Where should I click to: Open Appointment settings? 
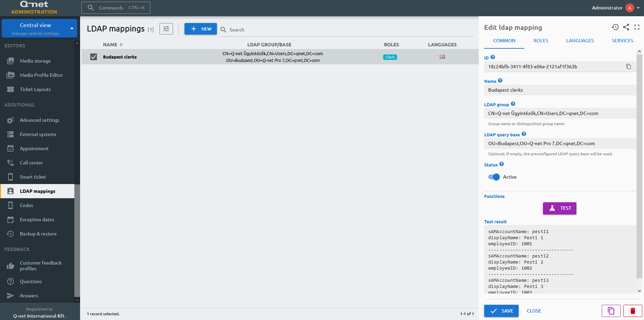(x=37, y=148)
